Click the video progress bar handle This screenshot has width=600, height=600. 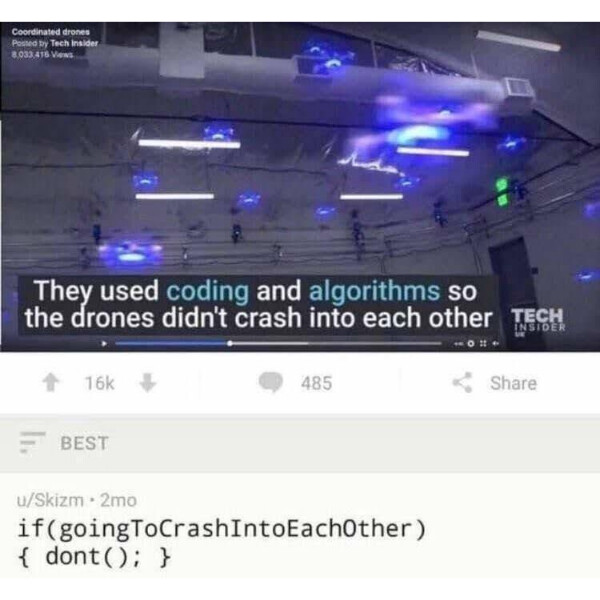tap(230, 343)
